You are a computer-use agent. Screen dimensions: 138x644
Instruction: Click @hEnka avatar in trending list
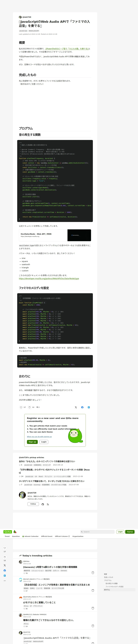[x=21, y=562]
